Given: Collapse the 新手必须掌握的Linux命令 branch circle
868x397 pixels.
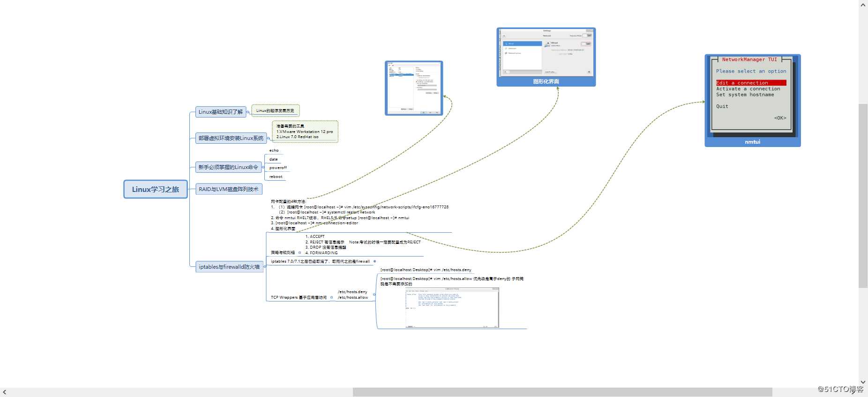Looking at the screenshot, I should click(263, 167).
